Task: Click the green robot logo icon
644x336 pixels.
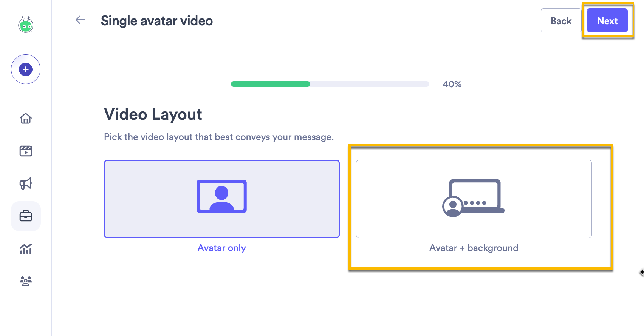Action: (x=26, y=25)
